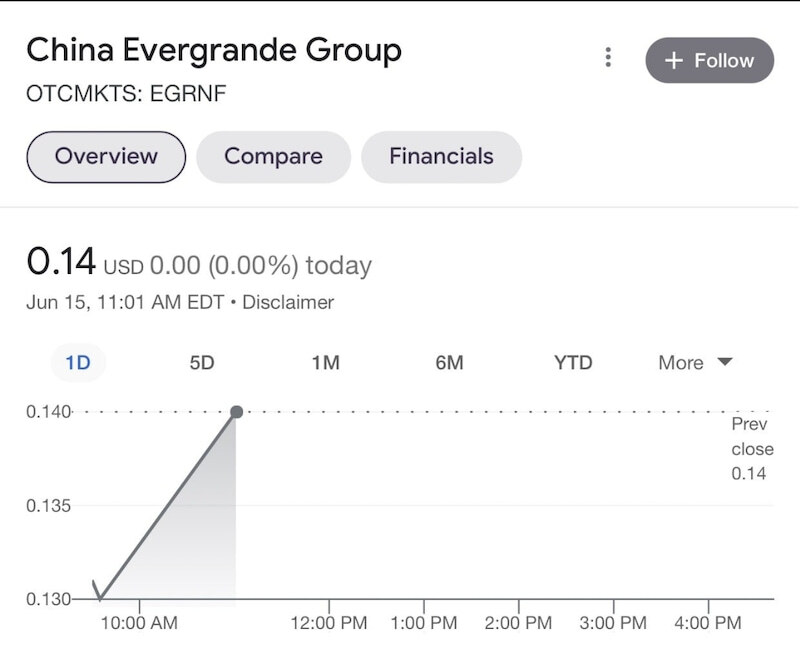The image size is (800, 655).
Task: Click the 0.14 USD price text
Action: pyautogui.click(x=61, y=263)
